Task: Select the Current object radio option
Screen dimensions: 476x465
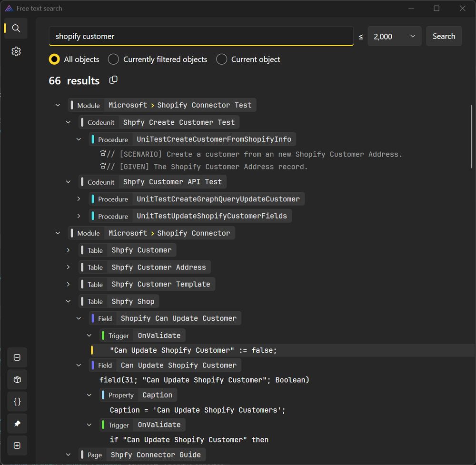Action: (221, 59)
